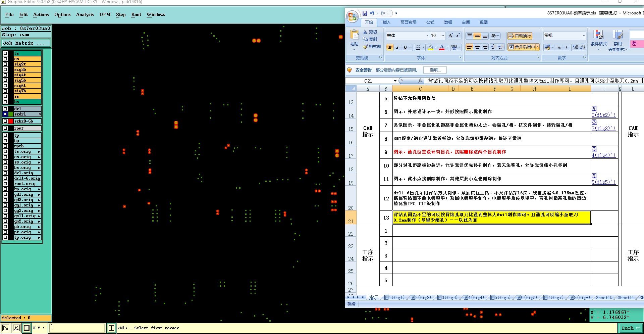Click the 合并后居中 merge button
644x334 pixels.
(522, 47)
